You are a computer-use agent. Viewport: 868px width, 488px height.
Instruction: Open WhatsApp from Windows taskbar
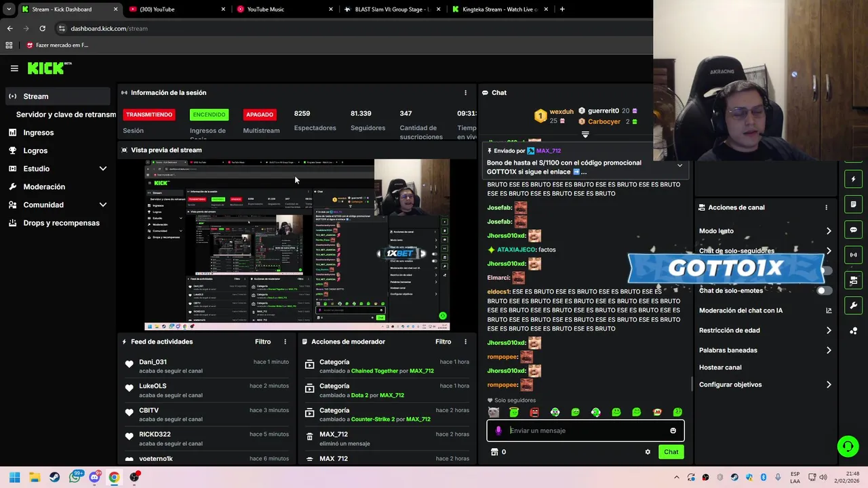tap(75, 477)
